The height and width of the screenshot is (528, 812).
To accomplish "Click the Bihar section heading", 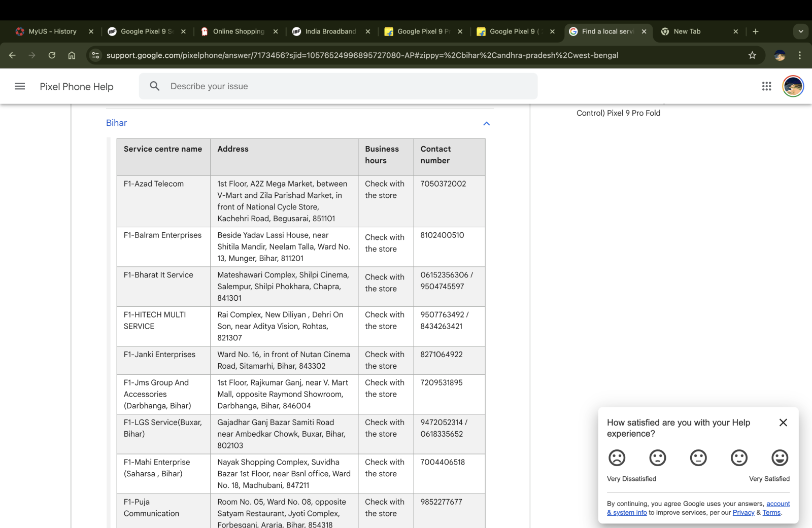I will click(x=116, y=123).
